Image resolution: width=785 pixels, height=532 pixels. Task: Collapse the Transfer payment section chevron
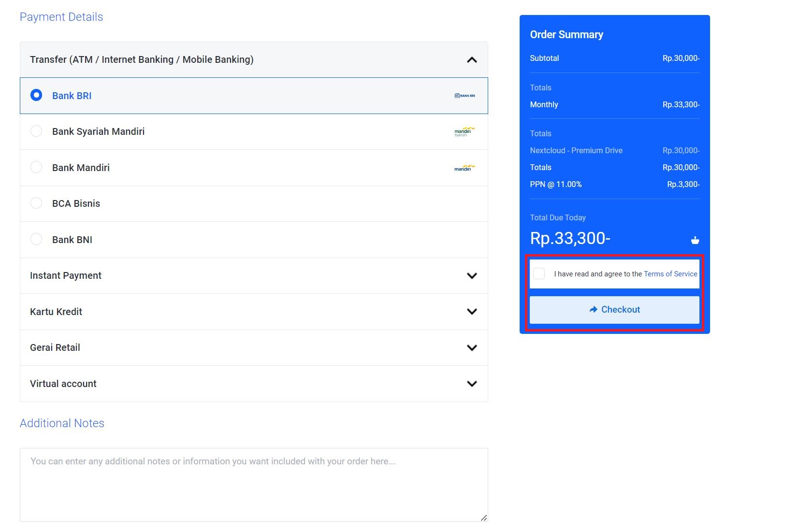point(472,60)
